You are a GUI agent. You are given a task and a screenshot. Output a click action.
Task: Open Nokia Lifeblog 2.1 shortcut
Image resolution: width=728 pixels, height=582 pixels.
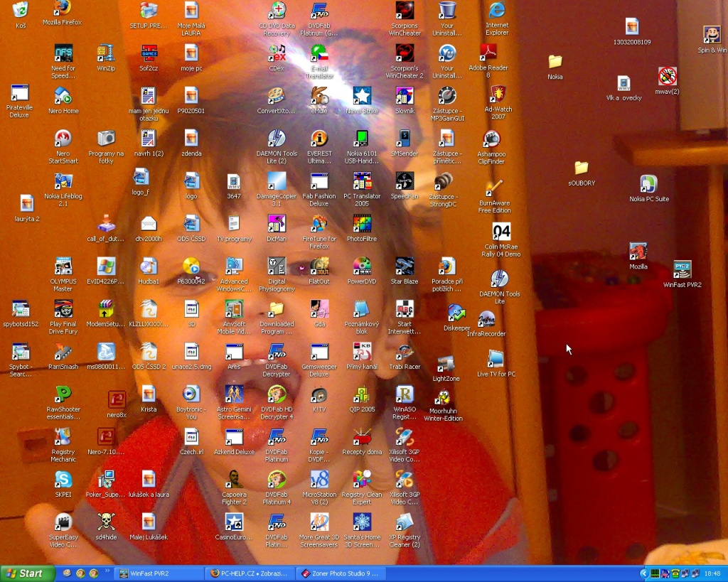tap(63, 189)
